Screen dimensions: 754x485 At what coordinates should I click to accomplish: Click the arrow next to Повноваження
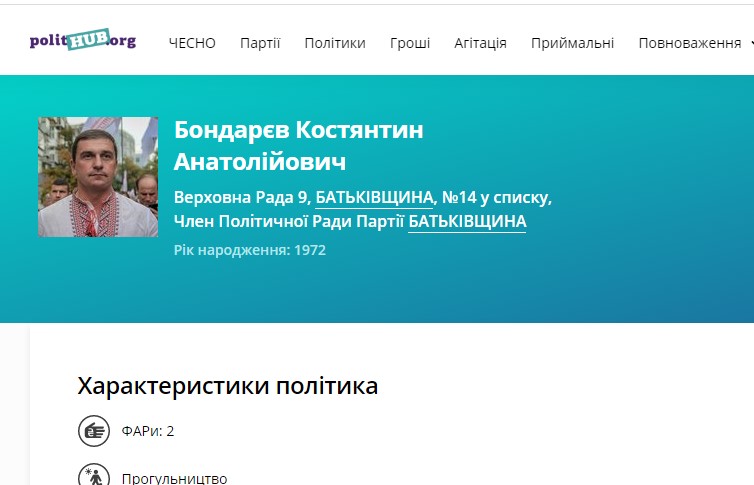coord(750,44)
